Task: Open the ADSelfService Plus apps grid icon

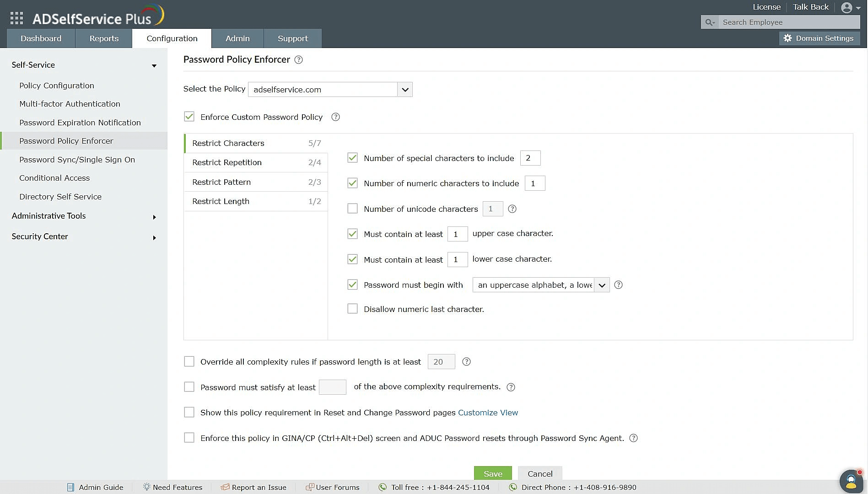Action: [16, 17]
